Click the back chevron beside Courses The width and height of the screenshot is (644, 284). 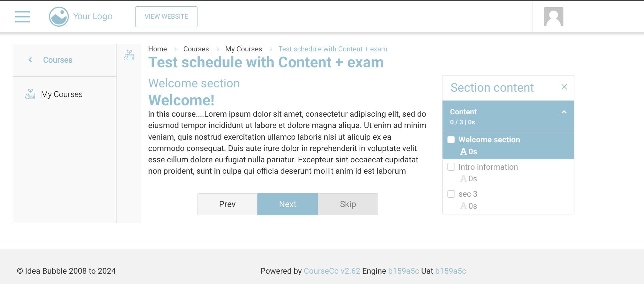point(30,60)
